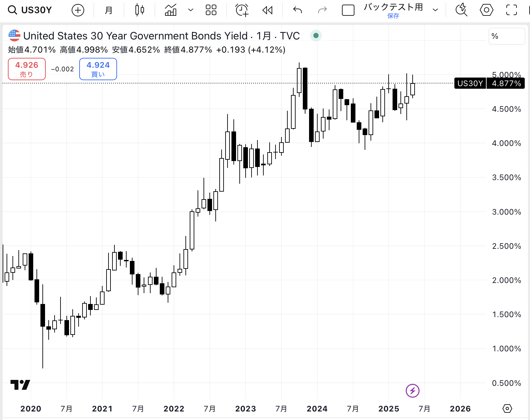Click the 4.500% price scale label

pos(506,109)
